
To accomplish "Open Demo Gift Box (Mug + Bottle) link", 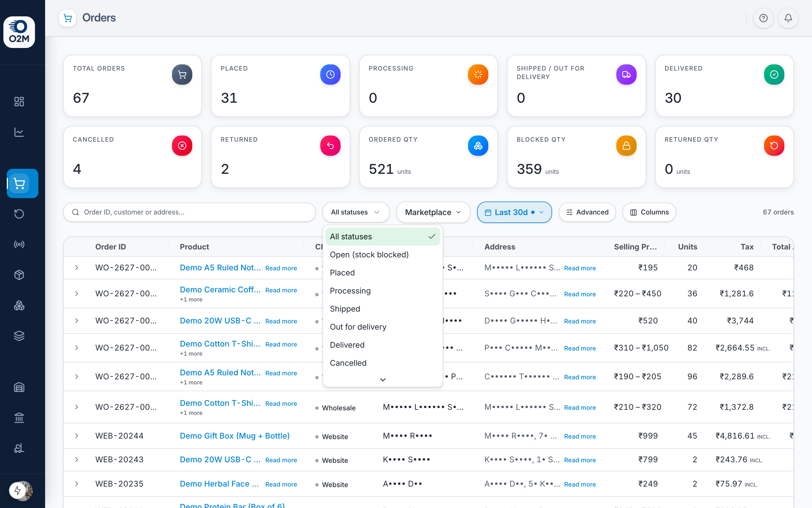I will (x=235, y=436).
